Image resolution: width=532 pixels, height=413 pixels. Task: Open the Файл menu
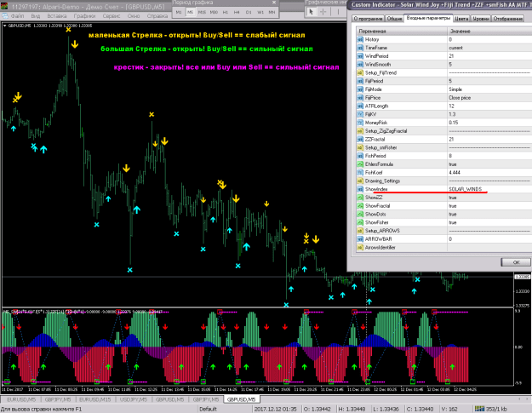pyautogui.click(x=17, y=16)
